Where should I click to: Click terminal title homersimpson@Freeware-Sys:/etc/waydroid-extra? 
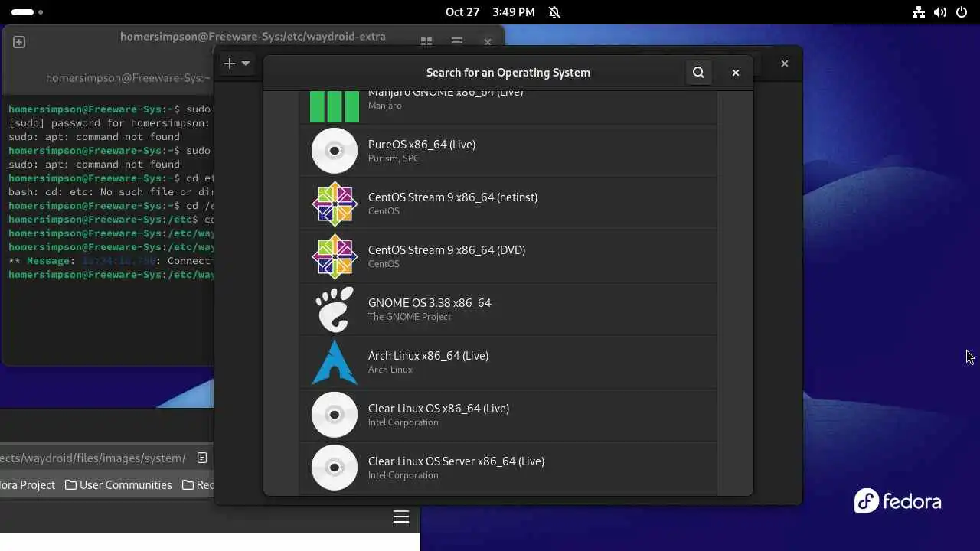(253, 36)
